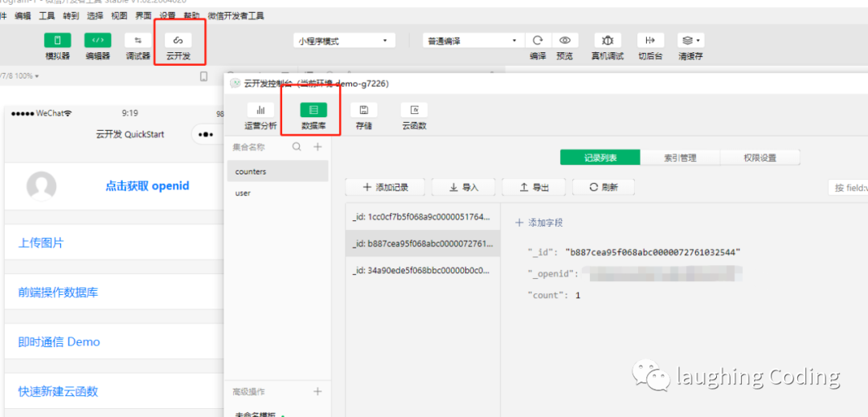The image size is (868, 417).
Task: Click the "_id" field value text
Action: pos(653,252)
